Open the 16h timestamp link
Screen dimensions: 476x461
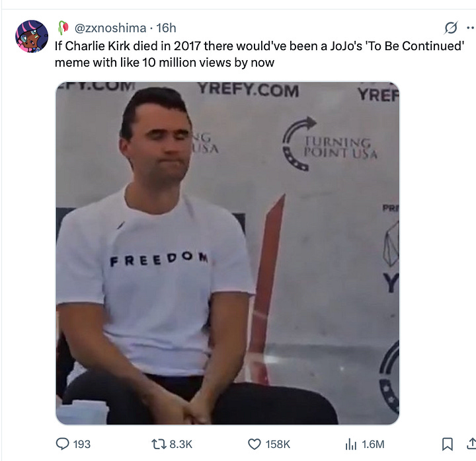(166, 28)
